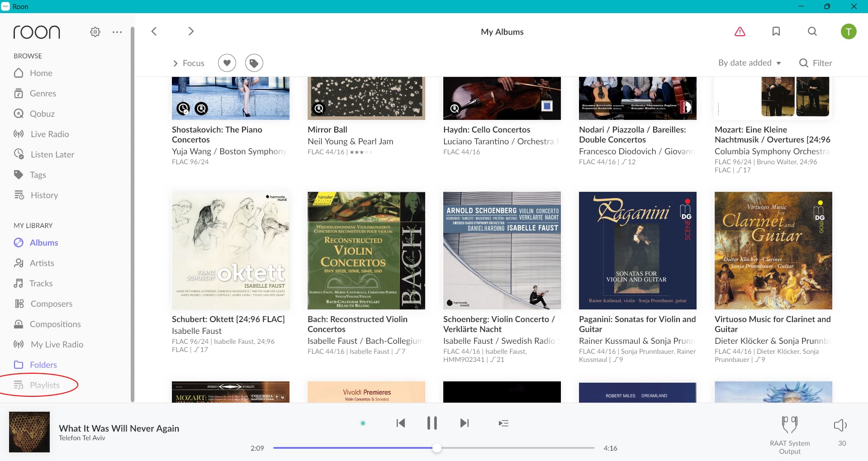Seek using the playback progress slider
Viewport: 868px width, 461px height.
(434, 448)
